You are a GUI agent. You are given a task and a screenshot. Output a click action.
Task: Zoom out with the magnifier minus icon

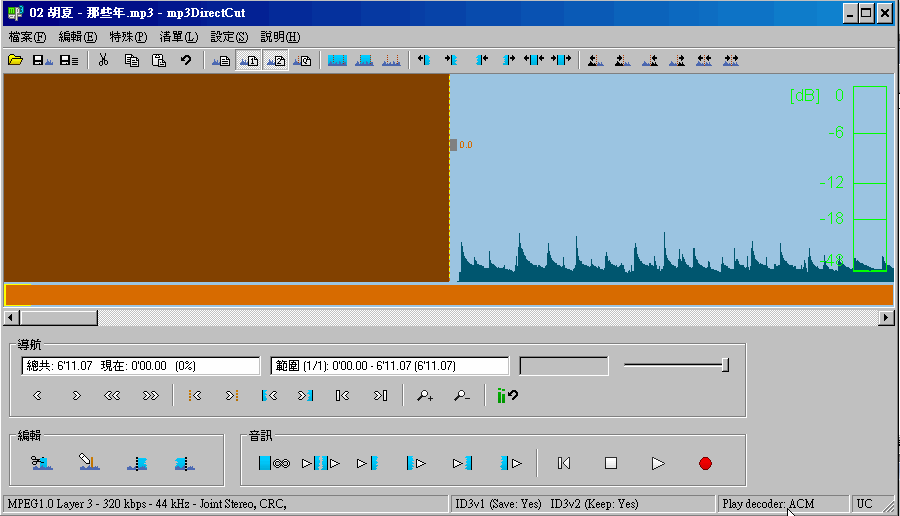462,395
